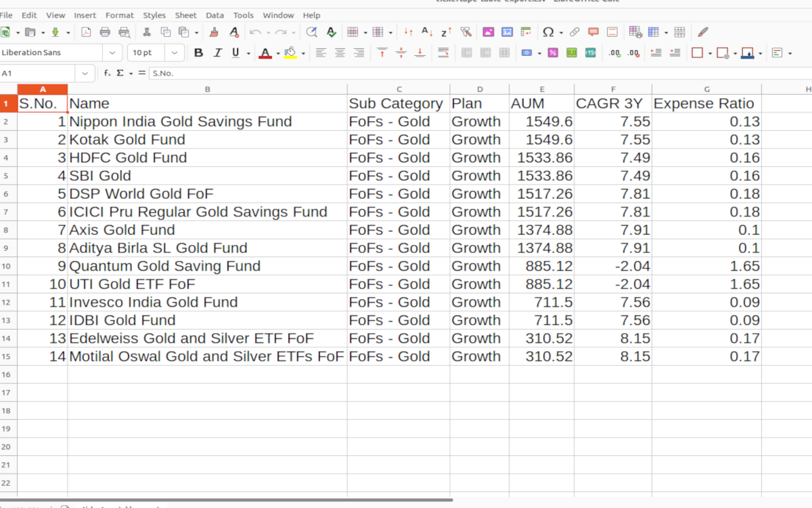Format the cell as percent
Screen dimensions: 812x508
coord(553,53)
